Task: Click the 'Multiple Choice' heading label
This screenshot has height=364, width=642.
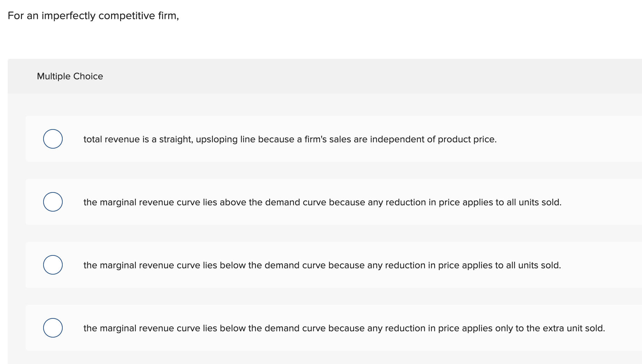Action: coord(70,76)
